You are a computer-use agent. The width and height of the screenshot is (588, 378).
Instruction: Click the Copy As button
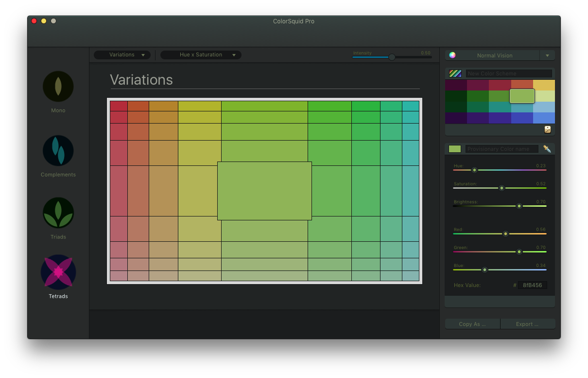(472, 324)
